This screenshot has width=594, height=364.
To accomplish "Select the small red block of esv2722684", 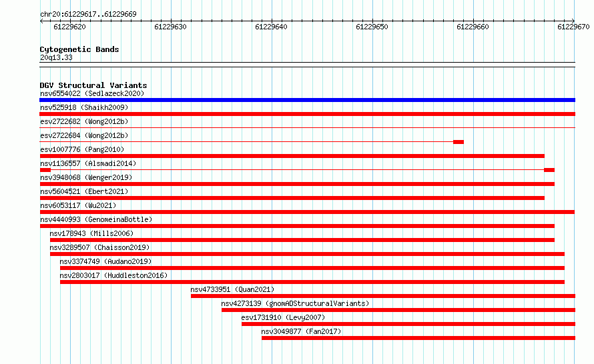I will (459, 142).
